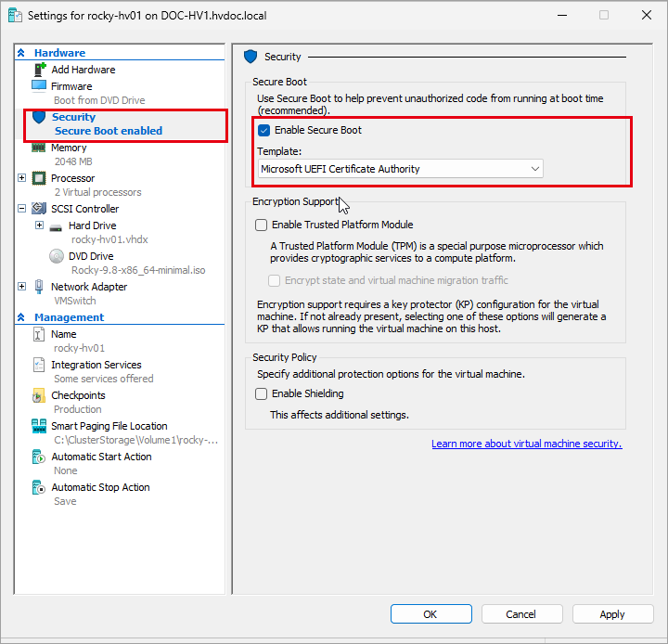Click the settings window title bar icon
The height and width of the screenshot is (644, 668).
click(16, 16)
